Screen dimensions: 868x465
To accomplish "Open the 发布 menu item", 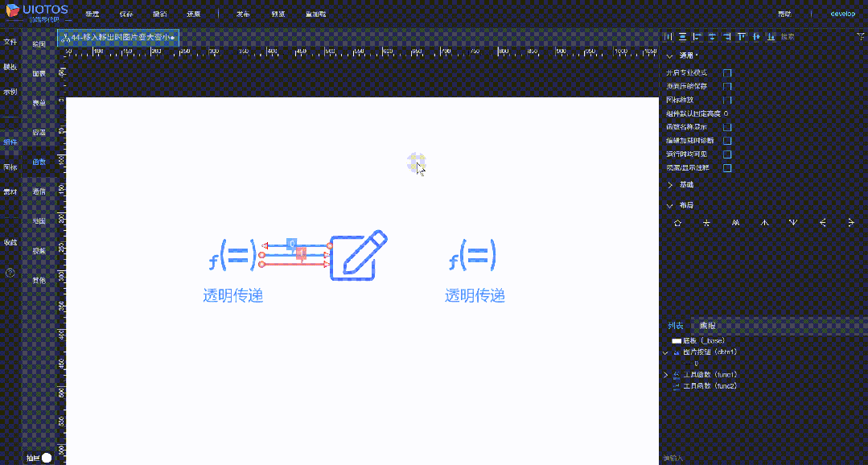I will [x=242, y=14].
